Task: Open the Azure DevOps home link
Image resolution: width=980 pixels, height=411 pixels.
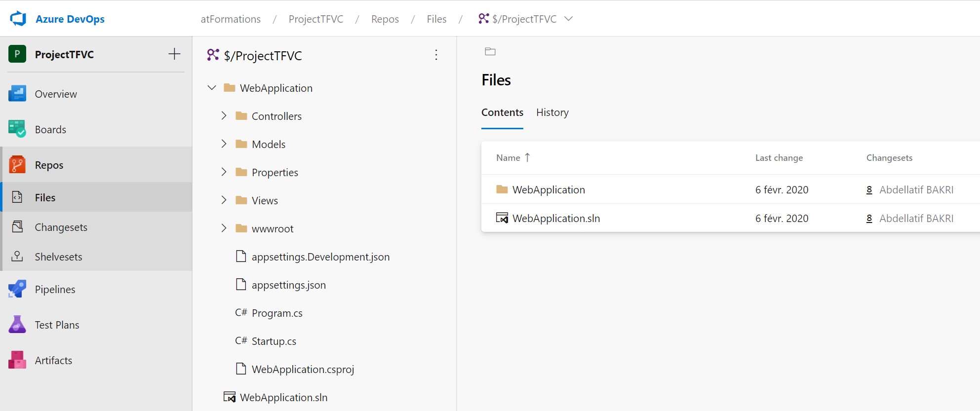Action: pos(70,19)
